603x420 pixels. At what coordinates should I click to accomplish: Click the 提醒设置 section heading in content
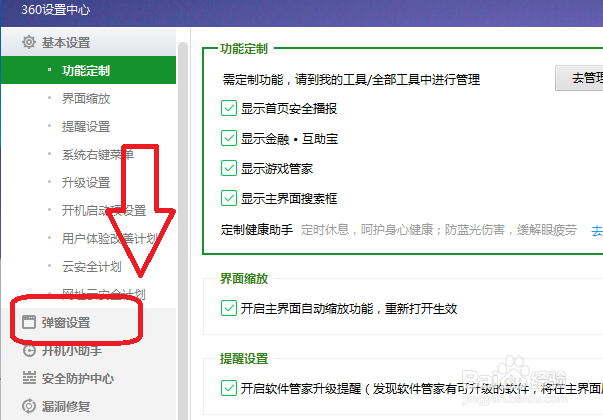pyautogui.click(x=244, y=358)
